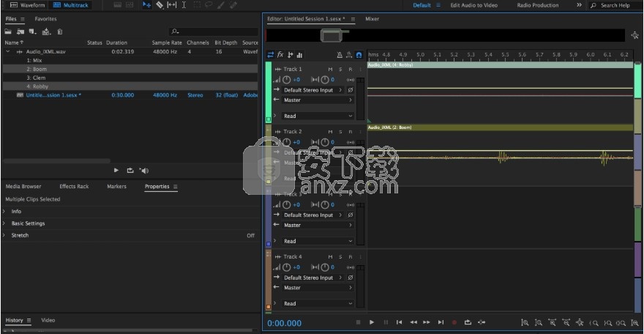Solo Track 2 with S button
Image resolution: width=644 pixels, height=334 pixels.
[340, 132]
